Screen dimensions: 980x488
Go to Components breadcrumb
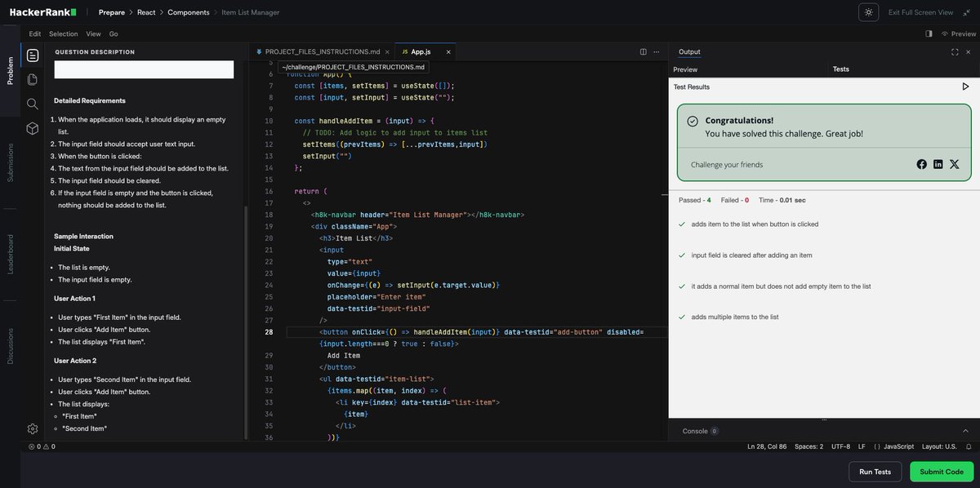point(189,12)
